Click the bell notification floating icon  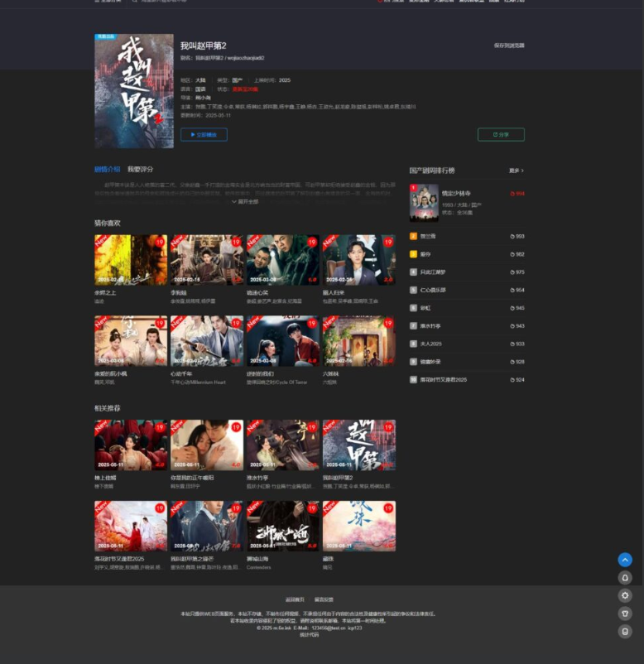pyautogui.click(x=625, y=578)
